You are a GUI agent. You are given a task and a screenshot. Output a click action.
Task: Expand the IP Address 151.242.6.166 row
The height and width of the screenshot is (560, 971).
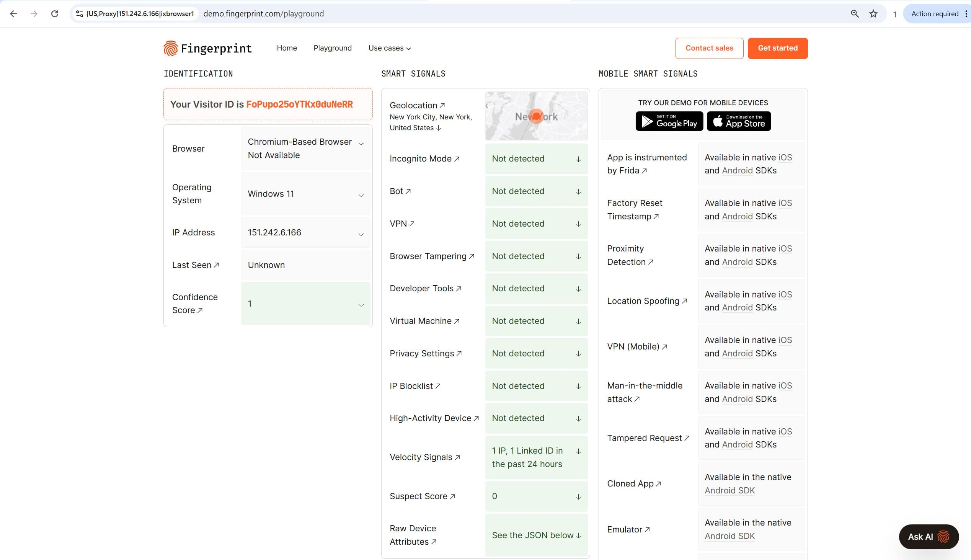click(x=306, y=232)
